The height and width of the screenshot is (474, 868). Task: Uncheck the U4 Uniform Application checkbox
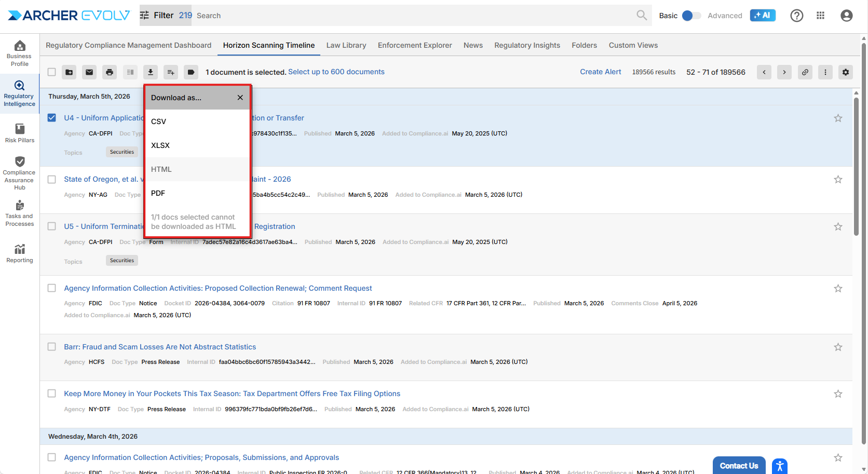(52, 118)
